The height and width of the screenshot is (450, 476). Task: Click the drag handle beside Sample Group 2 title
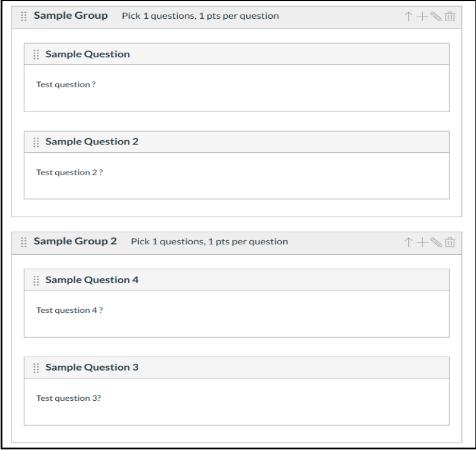pos(24,242)
